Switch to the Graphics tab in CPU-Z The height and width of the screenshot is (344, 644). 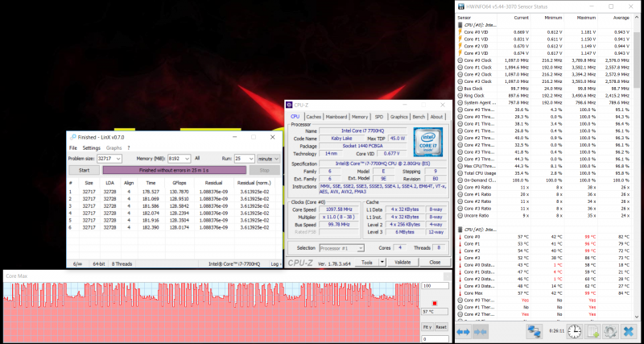[x=398, y=117]
